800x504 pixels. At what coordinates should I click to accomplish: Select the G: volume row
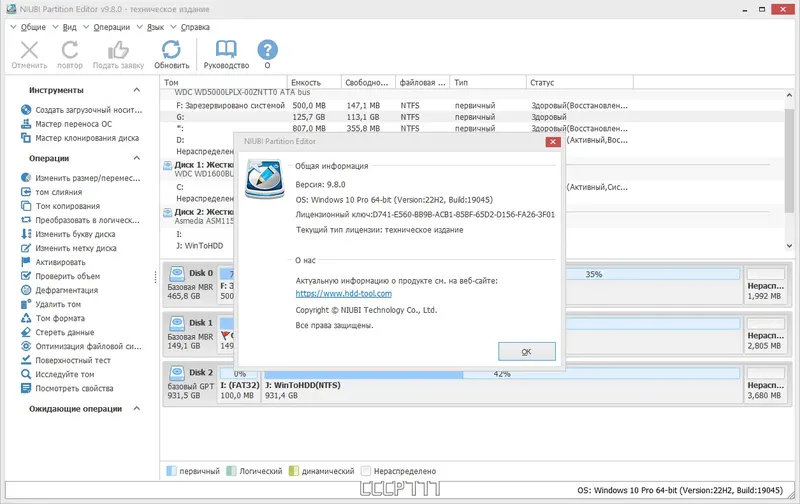coord(472,117)
